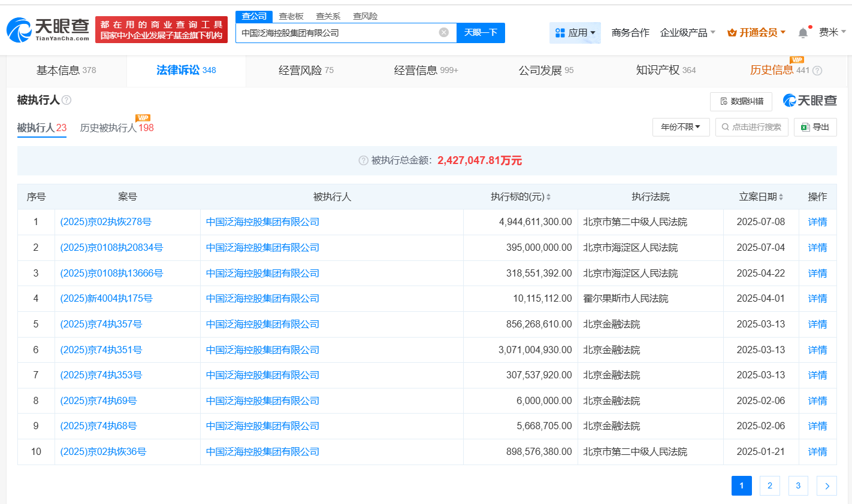
Task: Click court 北京市第二中级人民法院 in row 1
Action: click(x=635, y=222)
